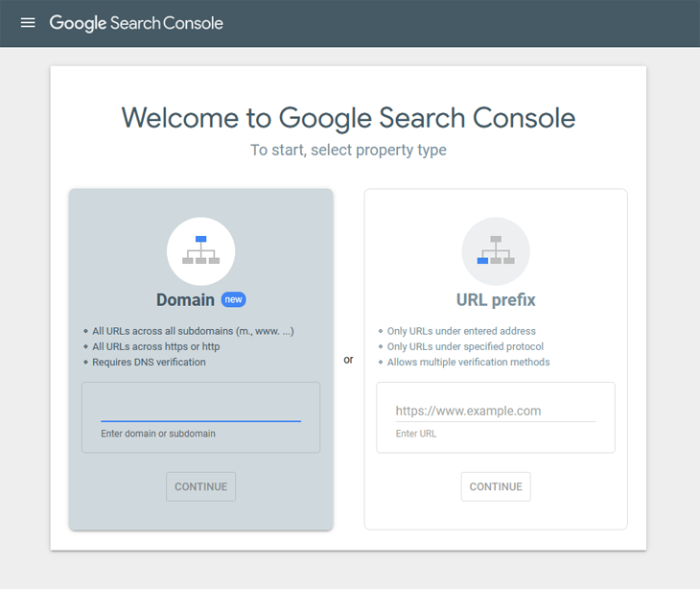Open the hamburger navigation menu
The width and height of the screenshot is (700, 589).
(28, 23)
